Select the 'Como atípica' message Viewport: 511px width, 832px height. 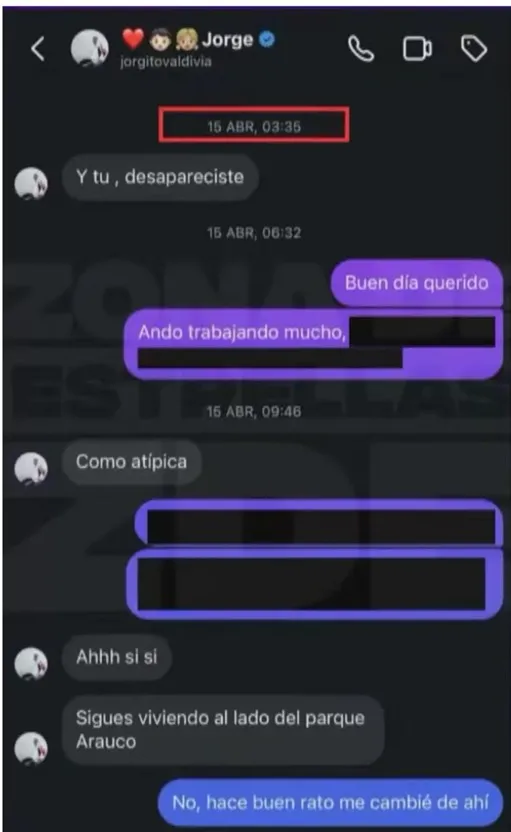[132, 462]
